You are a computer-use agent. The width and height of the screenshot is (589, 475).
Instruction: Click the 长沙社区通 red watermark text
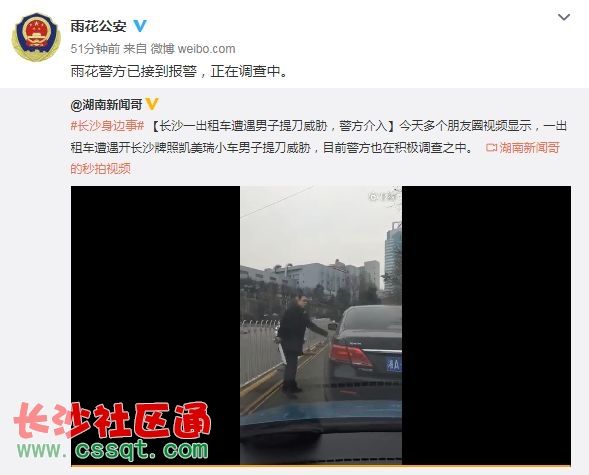[x=112, y=421]
